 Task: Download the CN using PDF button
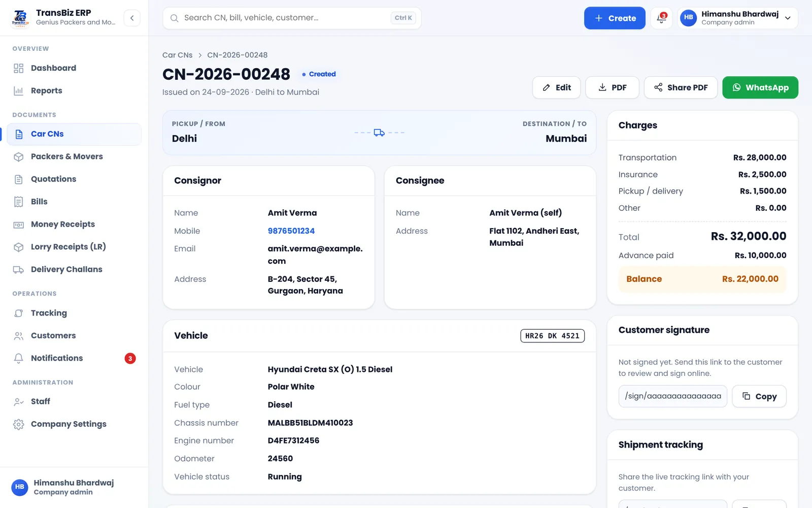(612, 87)
